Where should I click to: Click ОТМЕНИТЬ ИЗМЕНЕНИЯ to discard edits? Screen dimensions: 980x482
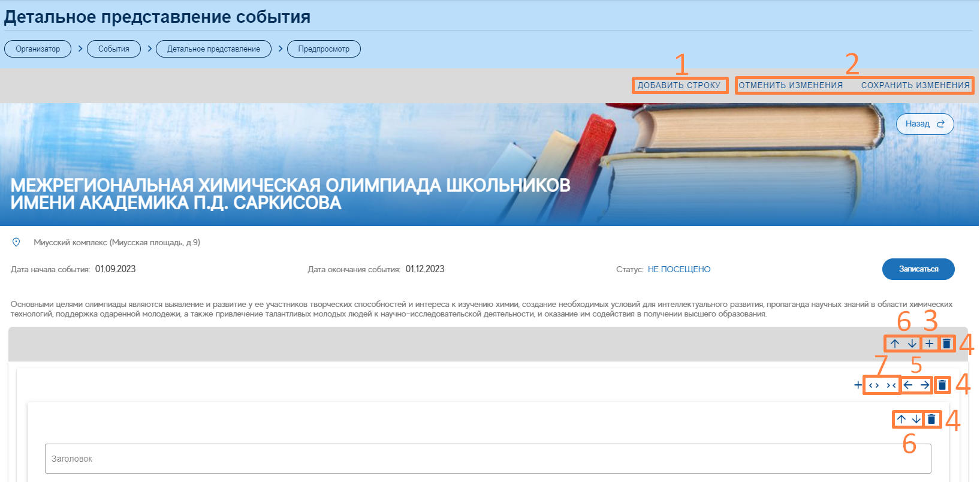pyautogui.click(x=791, y=85)
